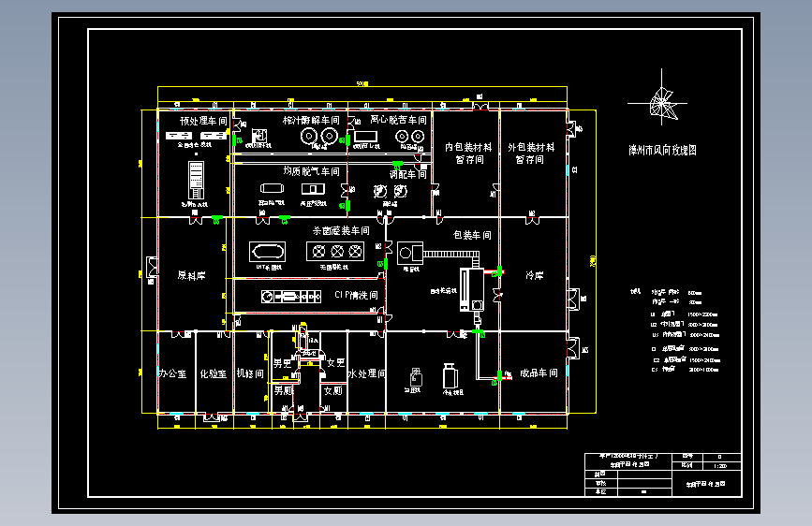The width and height of the screenshot is (812, 526).
Task: Select the 外包装材料 暂存间 label
Action: [531, 153]
